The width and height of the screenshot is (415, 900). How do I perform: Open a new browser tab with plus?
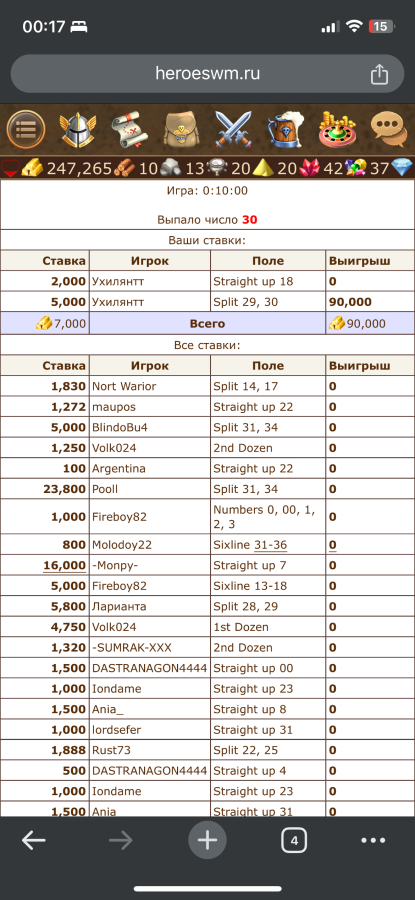click(207, 841)
